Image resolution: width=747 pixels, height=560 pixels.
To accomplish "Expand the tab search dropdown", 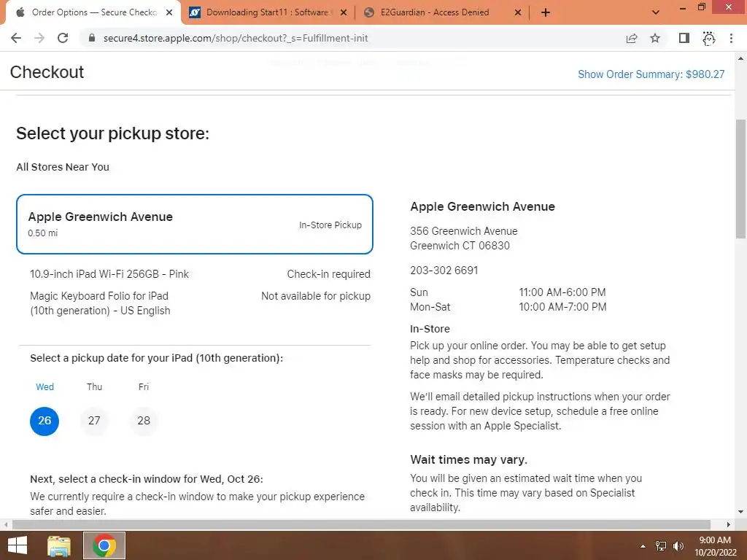I will [x=656, y=12].
